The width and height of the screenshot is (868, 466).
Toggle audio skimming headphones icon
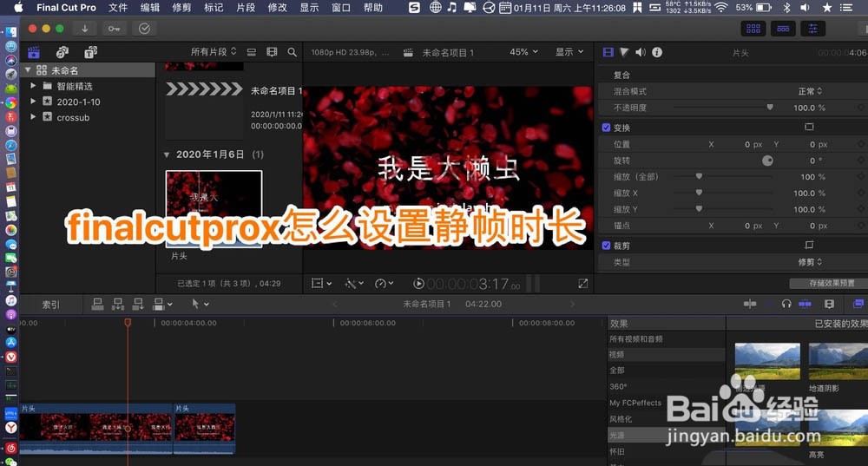click(x=786, y=304)
